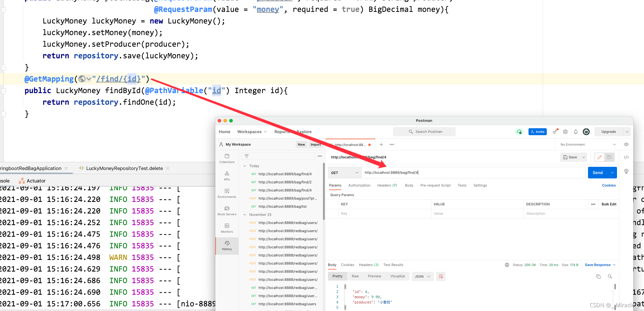The image size is (644, 311).
Task: Copy the response body
Action: pos(598,276)
